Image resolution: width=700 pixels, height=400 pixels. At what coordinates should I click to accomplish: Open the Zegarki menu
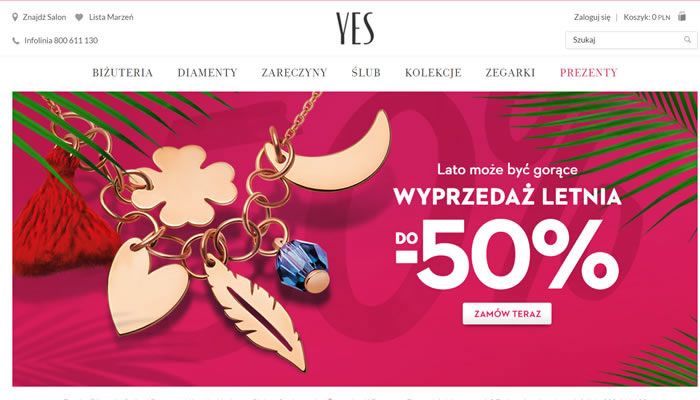(510, 72)
